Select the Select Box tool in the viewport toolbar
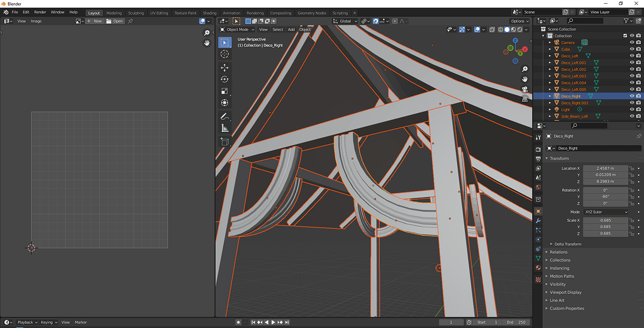 pyautogui.click(x=225, y=42)
